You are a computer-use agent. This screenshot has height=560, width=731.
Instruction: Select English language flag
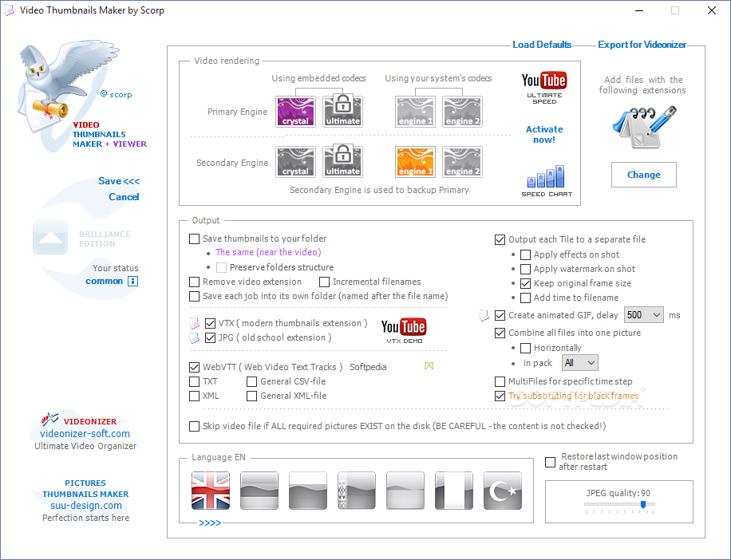point(211,490)
